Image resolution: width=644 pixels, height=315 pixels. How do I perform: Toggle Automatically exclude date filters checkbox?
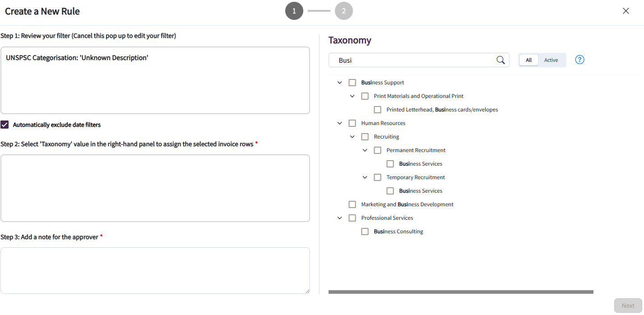5,125
